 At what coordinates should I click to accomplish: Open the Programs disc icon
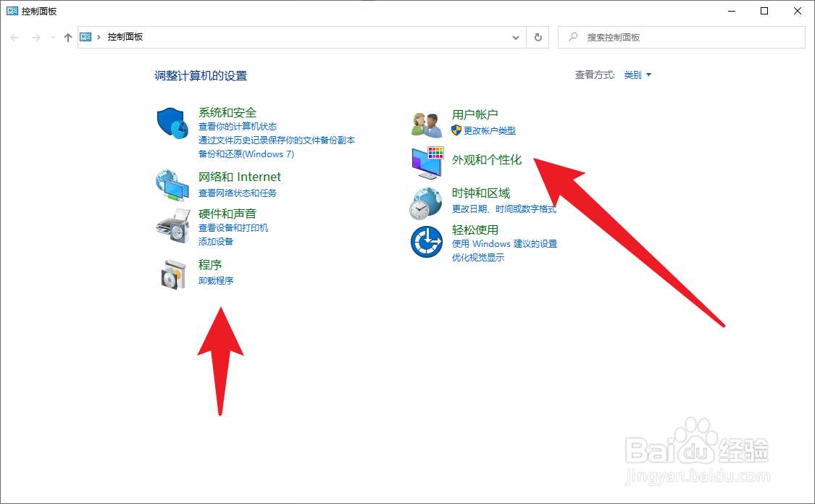174,274
